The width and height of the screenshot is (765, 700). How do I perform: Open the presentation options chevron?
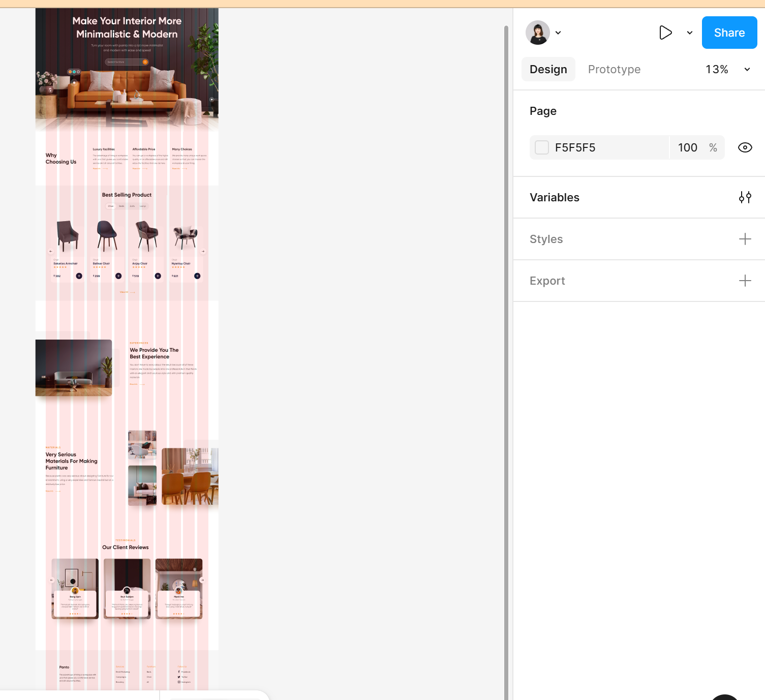[x=689, y=33]
